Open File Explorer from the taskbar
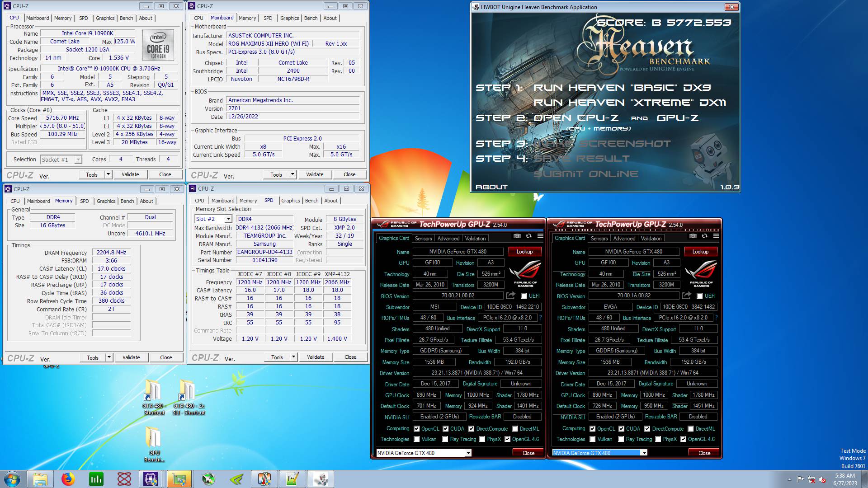868x488 pixels. point(40,479)
